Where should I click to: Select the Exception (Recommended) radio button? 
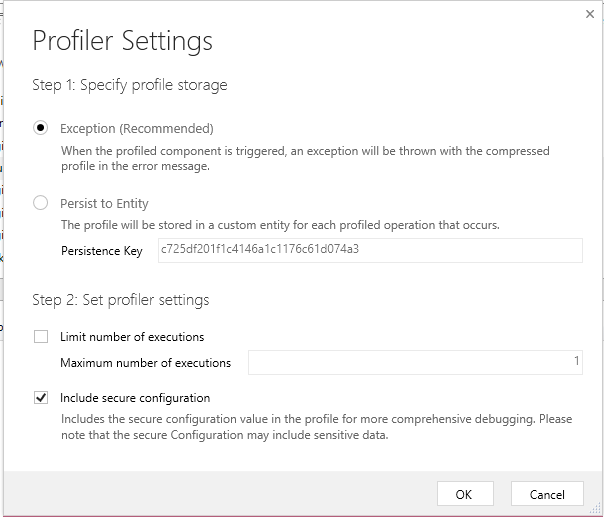(x=40, y=128)
